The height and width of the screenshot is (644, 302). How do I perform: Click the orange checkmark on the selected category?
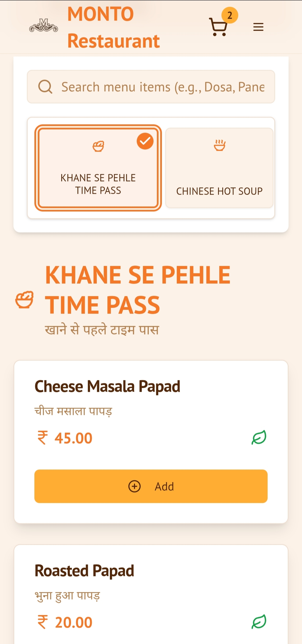pyautogui.click(x=145, y=141)
